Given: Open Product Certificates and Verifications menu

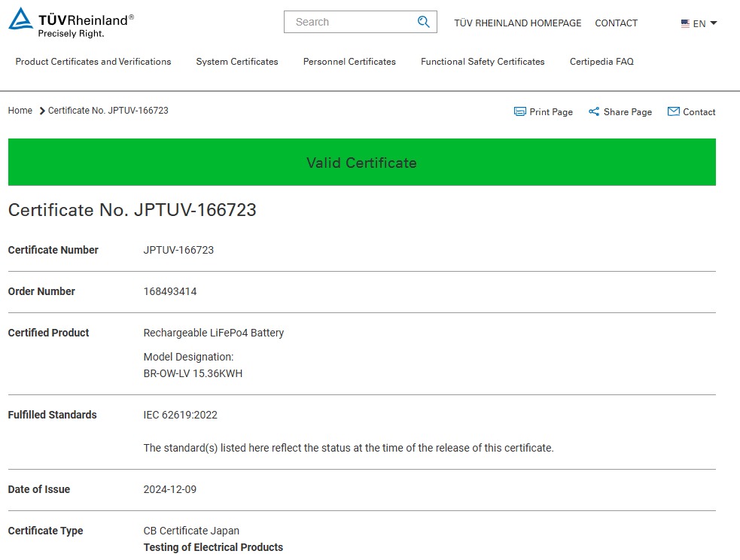Looking at the screenshot, I should pos(93,62).
